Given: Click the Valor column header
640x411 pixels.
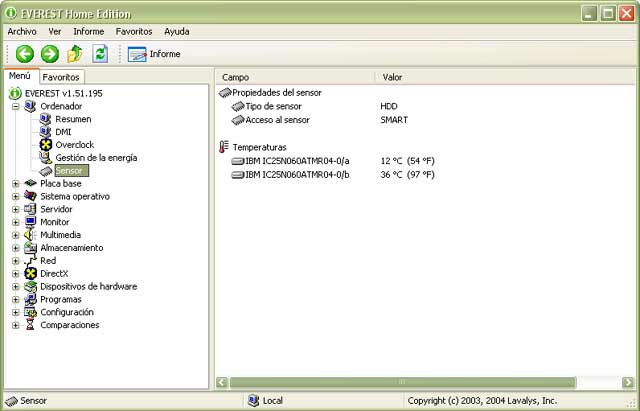Looking at the screenshot, I should 392,77.
